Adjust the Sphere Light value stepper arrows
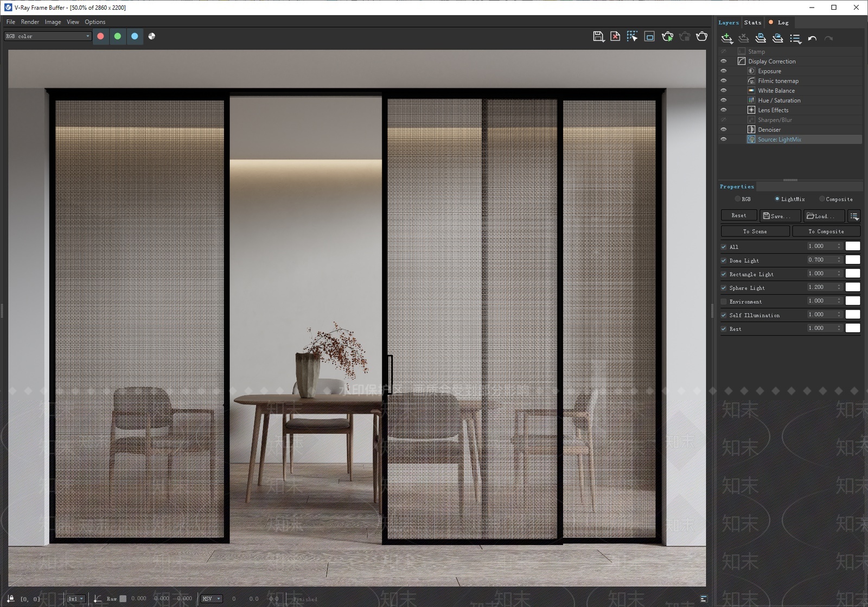The image size is (868, 607). [x=839, y=287]
